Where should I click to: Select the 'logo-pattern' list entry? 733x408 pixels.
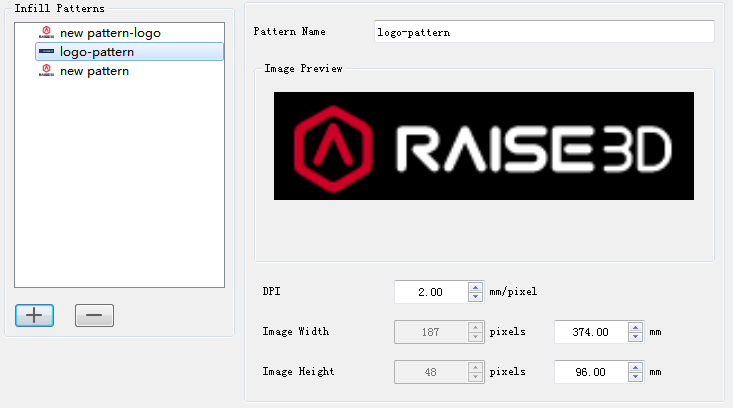click(129, 52)
